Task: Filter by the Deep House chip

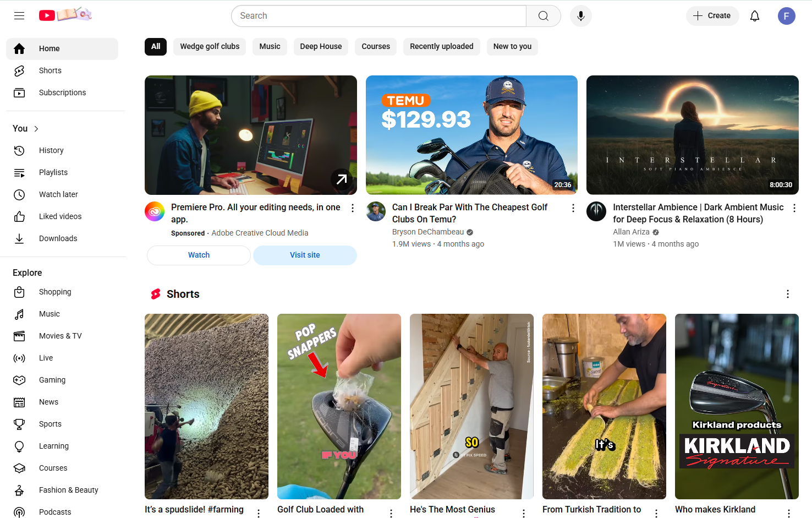Action: coord(321,47)
